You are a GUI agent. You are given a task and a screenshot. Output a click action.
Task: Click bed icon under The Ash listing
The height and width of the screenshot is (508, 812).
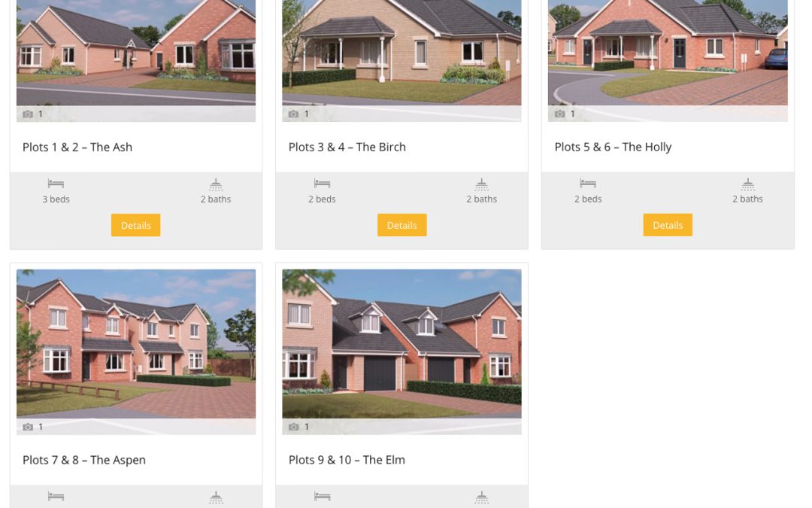coord(56,184)
